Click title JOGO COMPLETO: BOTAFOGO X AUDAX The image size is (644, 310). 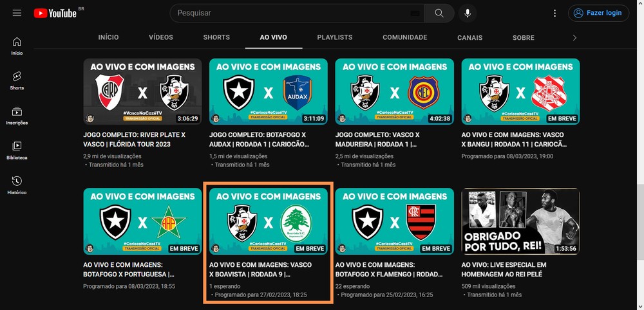[x=259, y=140]
